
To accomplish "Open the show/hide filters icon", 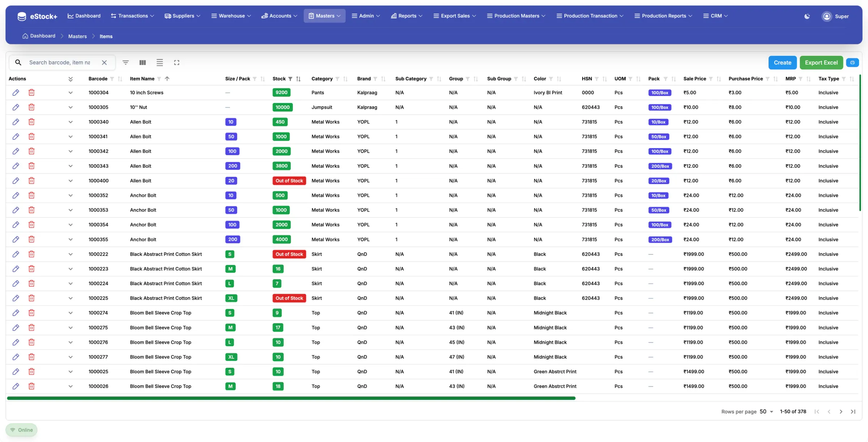I will 125,63.
